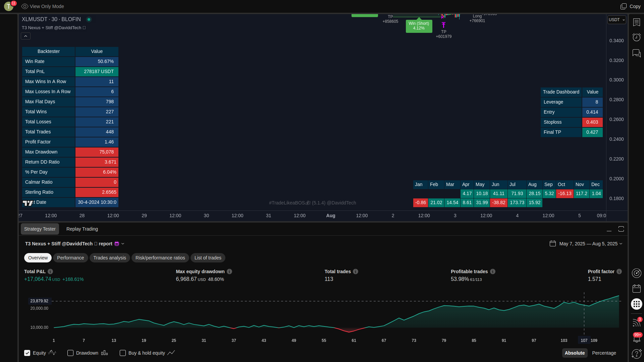Select the Trades analysis tab
Image resolution: width=644 pixels, height=362 pixels.
pyautogui.click(x=110, y=258)
